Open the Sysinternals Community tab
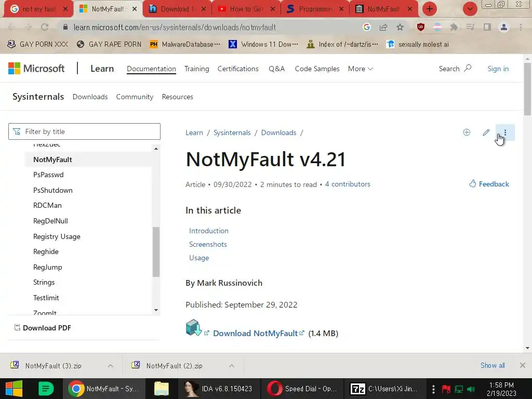The height and width of the screenshot is (399, 532). (135, 97)
